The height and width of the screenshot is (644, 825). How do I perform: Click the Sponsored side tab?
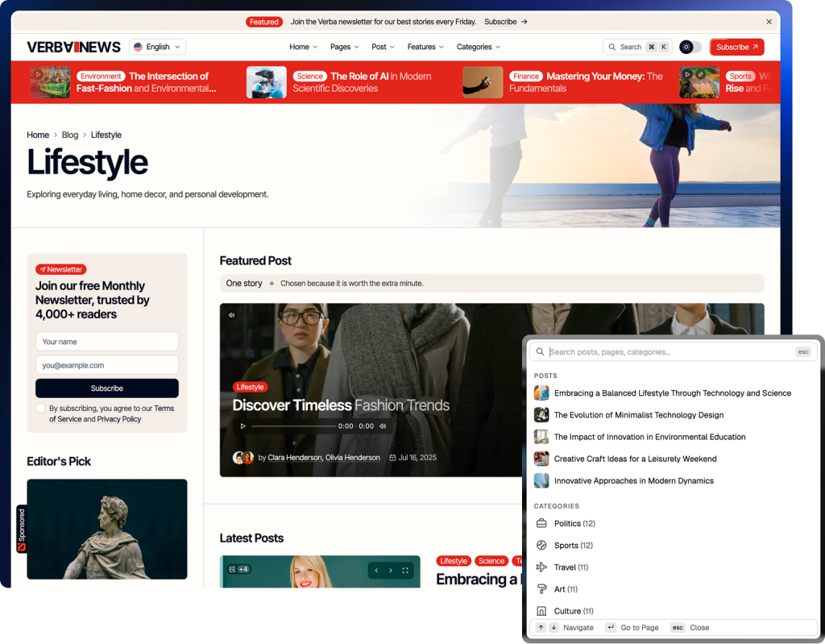[22, 530]
